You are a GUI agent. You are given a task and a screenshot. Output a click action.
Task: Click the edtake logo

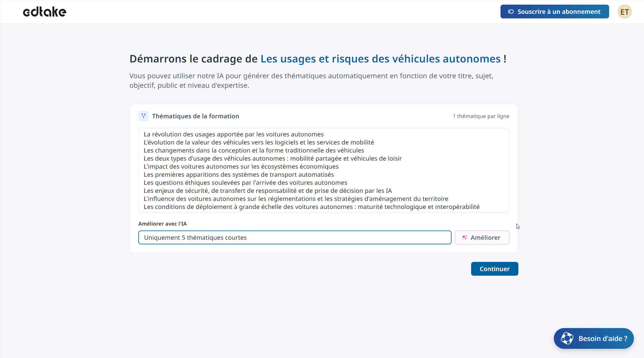45,12
